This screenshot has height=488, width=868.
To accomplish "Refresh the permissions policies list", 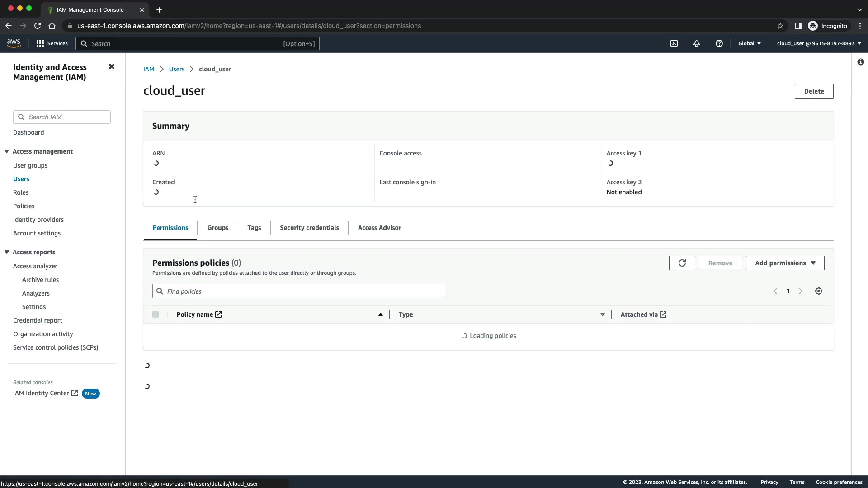I will click(x=682, y=263).
